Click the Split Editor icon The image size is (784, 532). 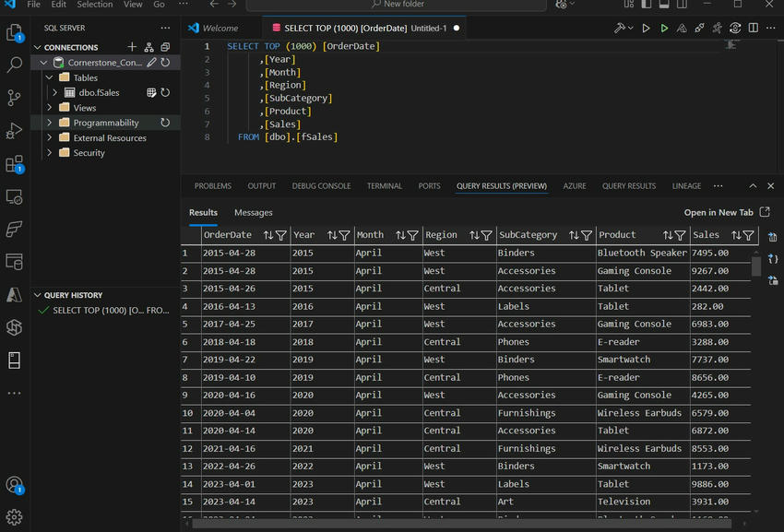[x=754, y=29]
